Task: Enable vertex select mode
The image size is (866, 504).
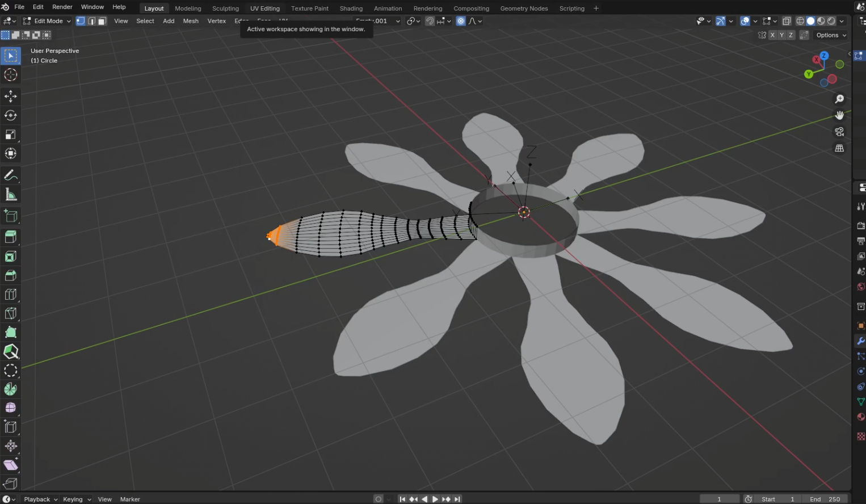Action: point(81,21)
